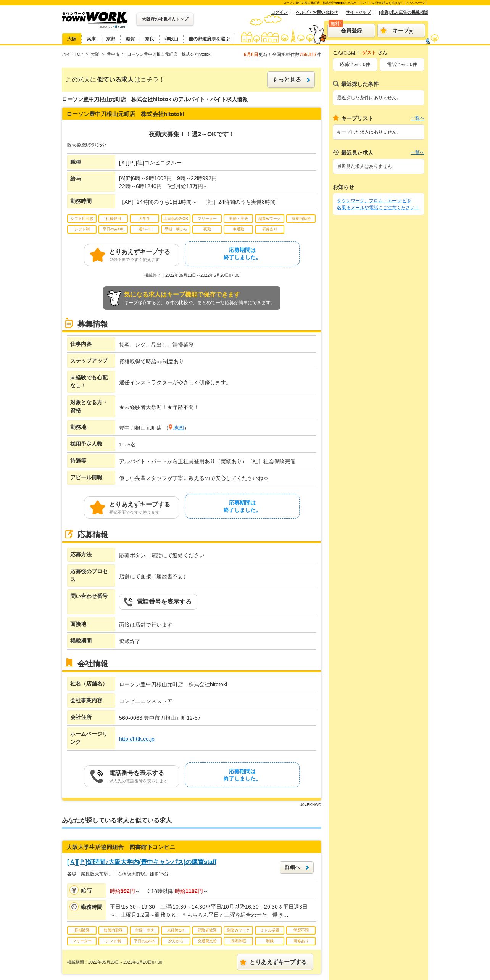Click バイトTOP breadcrumb link

point(73,55)
